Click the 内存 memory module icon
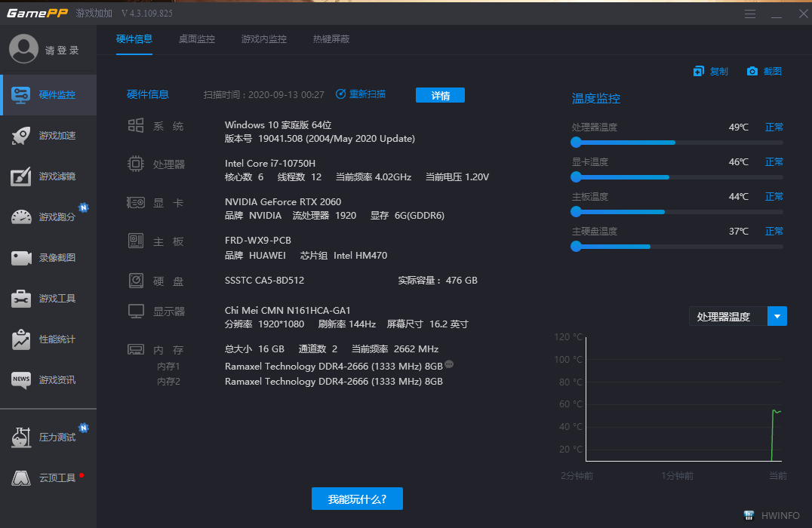This screenshot has width=812, height=528. click(x=136, y=349)
